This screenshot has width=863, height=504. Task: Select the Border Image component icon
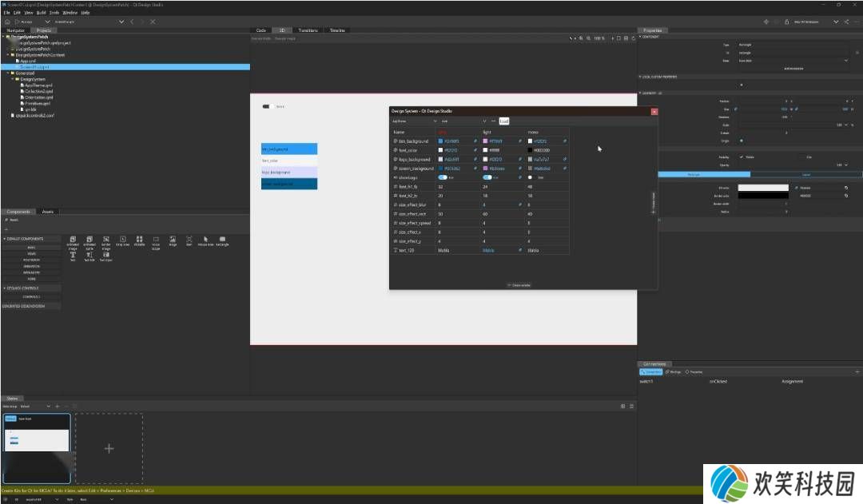106,240
